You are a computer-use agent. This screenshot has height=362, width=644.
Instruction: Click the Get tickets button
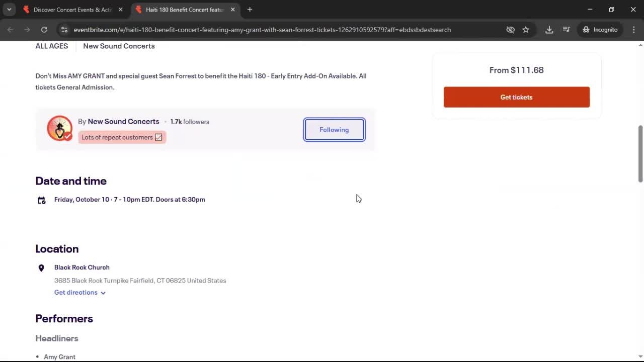point(517,97)
